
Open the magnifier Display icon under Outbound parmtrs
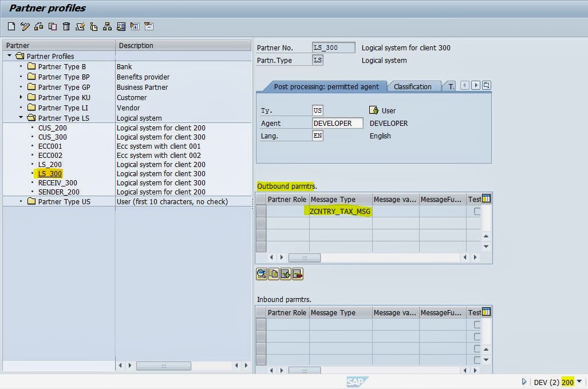tap(262, 274)
